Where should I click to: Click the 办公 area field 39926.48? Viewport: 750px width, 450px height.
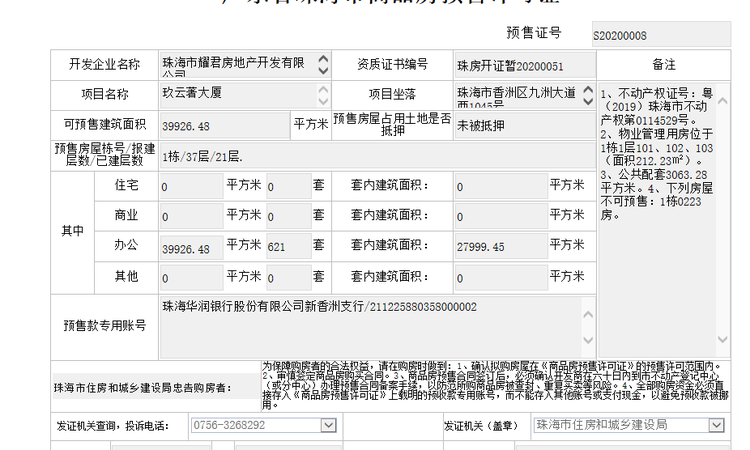[x=191, y=247]
